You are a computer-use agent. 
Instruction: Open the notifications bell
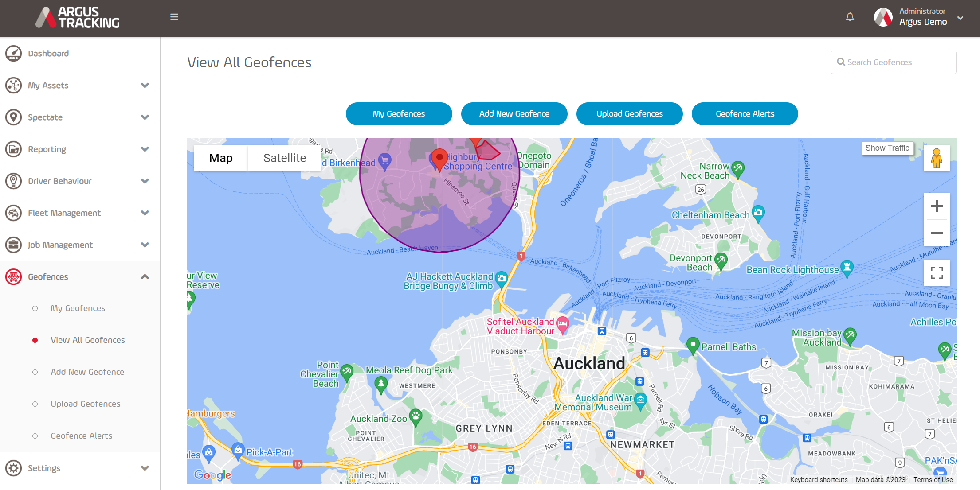(850, 17)
